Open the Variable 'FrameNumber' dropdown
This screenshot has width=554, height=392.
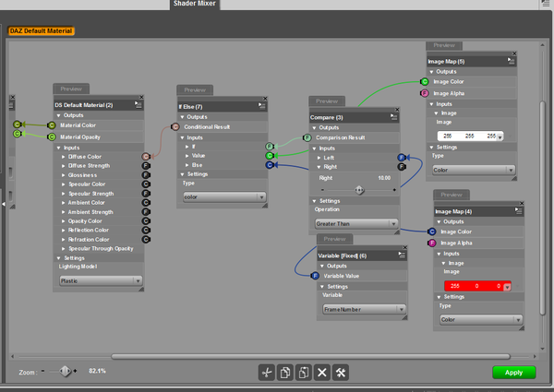pyautogui.click(x=365, y=309)
